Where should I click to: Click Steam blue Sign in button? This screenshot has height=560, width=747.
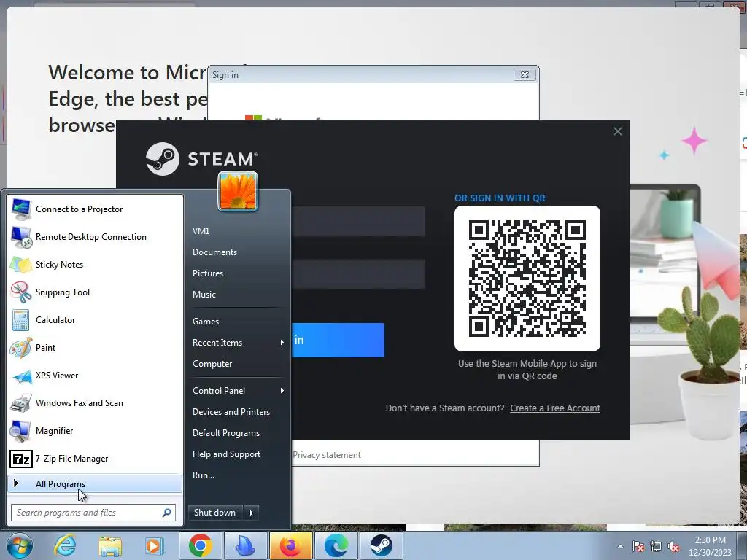[338, 340]
